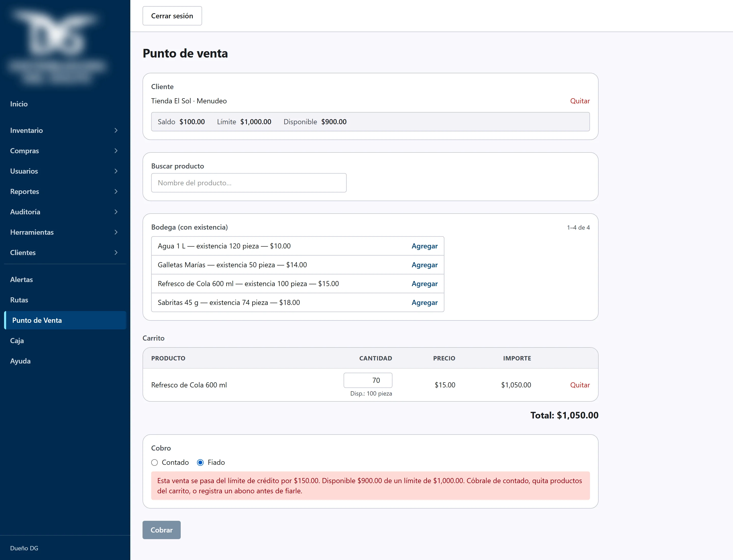The image size is (733, 560).
Task: Select Fiado payment option
Action: 200,462
